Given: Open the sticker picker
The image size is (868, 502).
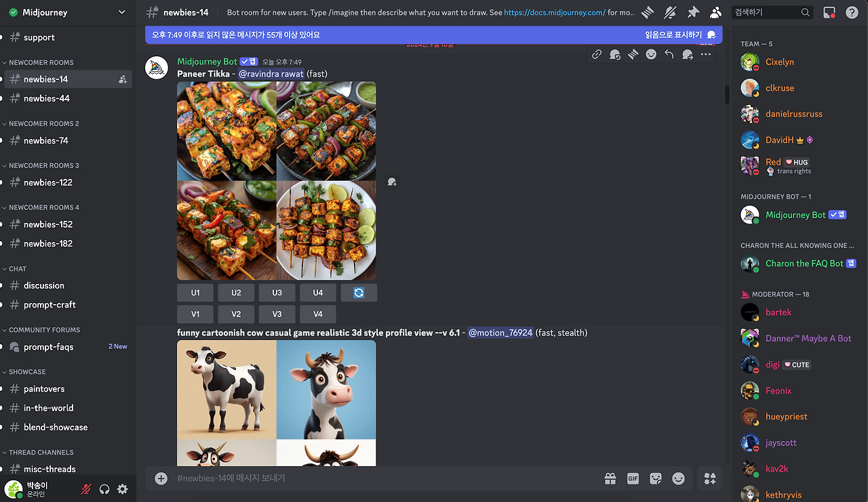Looking at the screenshot, I should point(655,478).
